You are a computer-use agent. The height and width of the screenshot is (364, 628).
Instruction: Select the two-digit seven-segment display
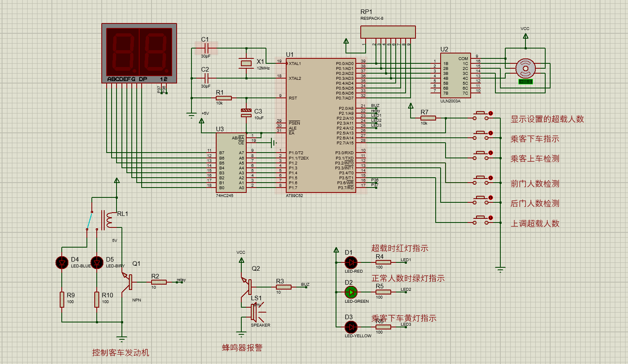[139, 53]
